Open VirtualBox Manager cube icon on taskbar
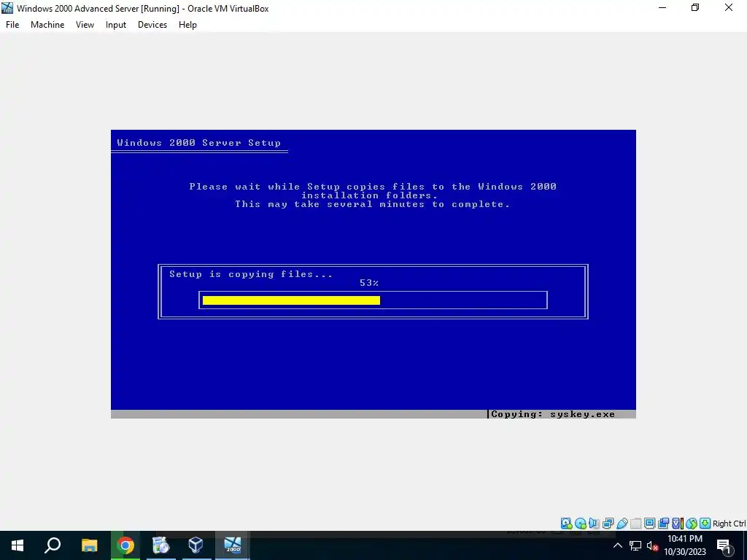 pyautogui.click(x=196, y=545)
